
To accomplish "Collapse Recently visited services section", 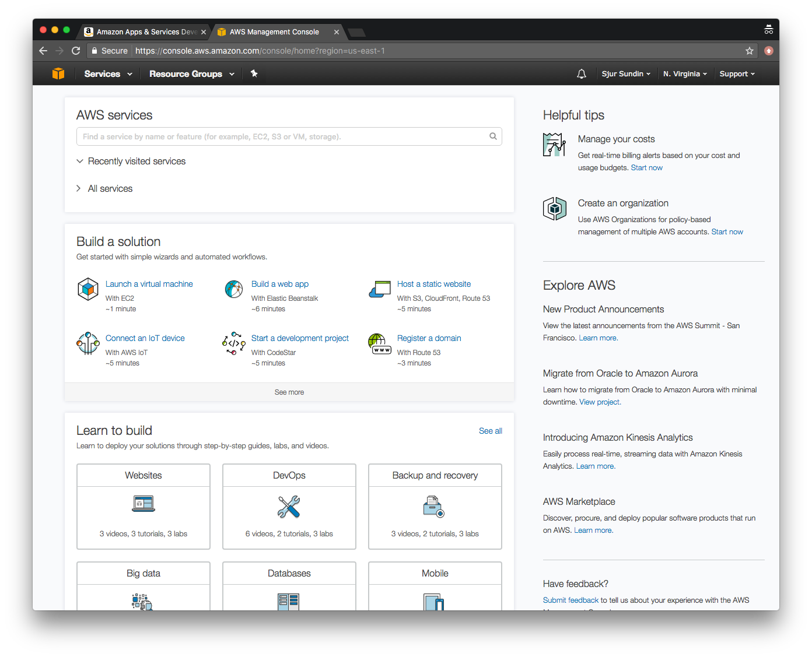I will coord(131,161).
